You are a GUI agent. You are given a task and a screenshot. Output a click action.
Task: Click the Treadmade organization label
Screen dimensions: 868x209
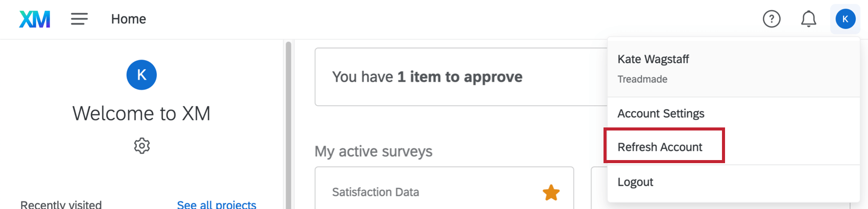pyautogui.click(x=642, y=80)
